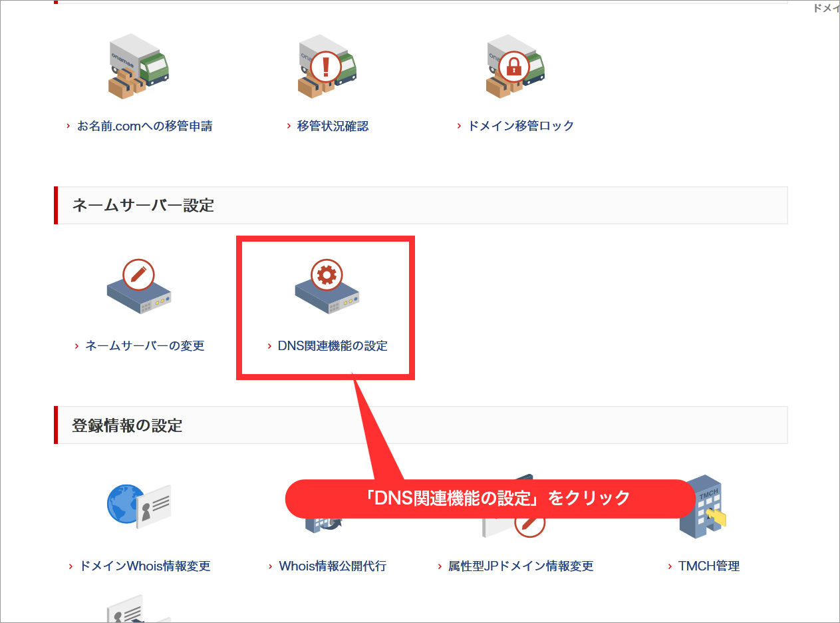Open DNS関連機能の設定 link
Screen dimensions: 840x623
[333, 346]
